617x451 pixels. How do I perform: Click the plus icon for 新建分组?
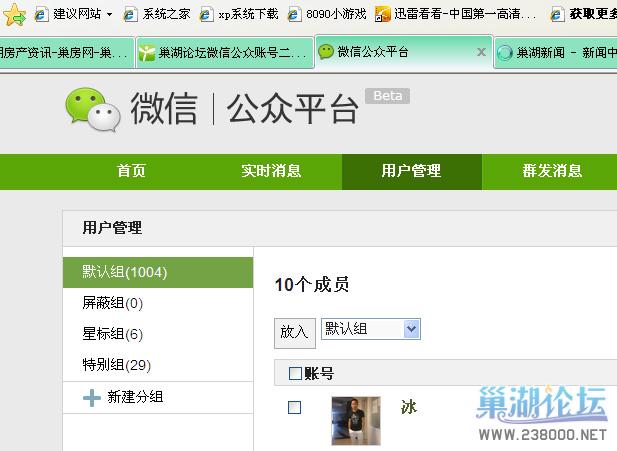[x=92, y=397]
